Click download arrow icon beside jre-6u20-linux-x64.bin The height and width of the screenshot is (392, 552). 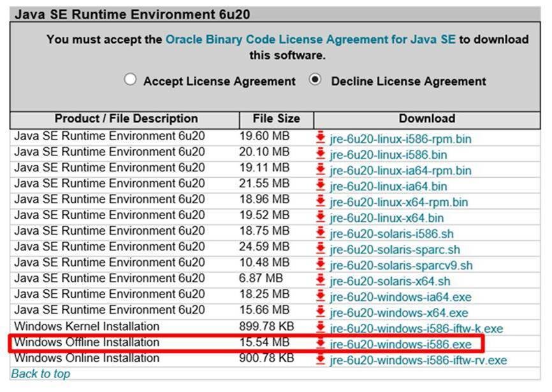321,217
